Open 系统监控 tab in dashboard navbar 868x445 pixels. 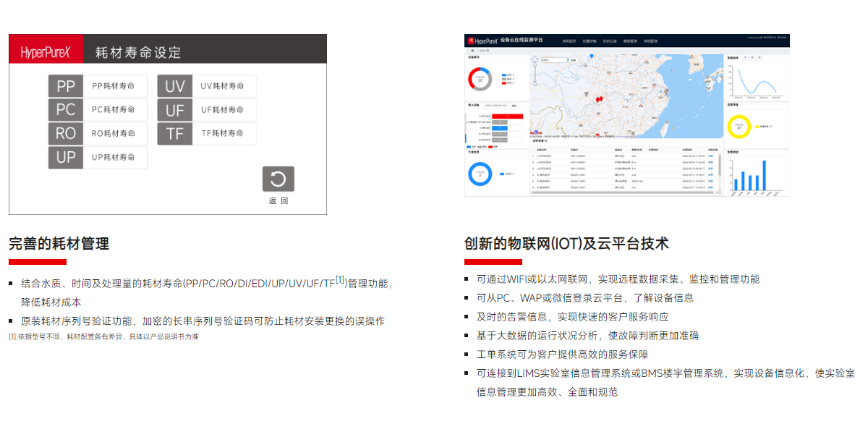[x=569, y=41]
